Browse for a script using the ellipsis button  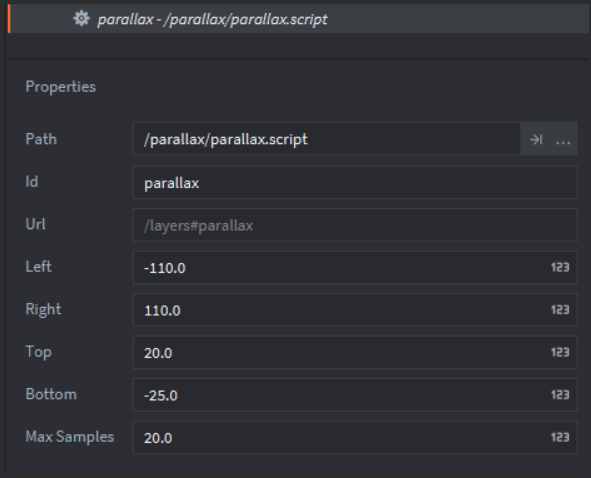point(563,139)
